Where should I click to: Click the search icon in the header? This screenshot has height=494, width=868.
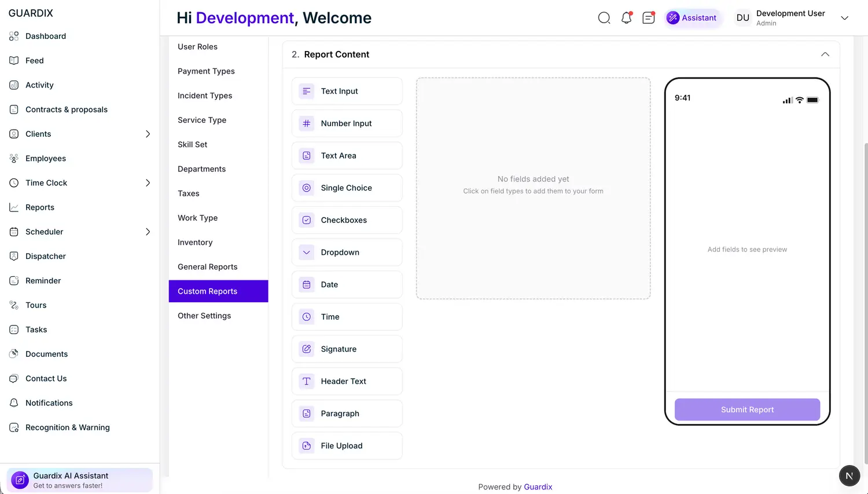click(604, 18)
